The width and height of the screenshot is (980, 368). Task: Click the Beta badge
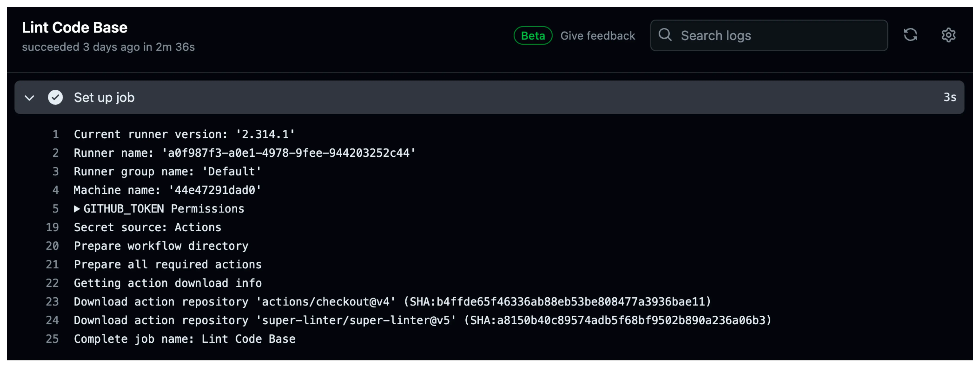coord(533,35)
